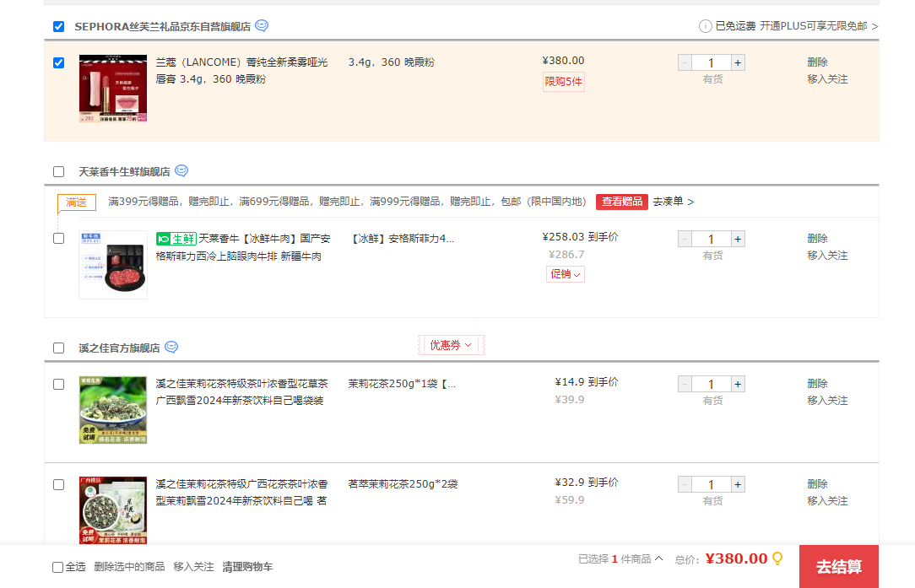915x588 pixels.
Task: Click the 去结算 checkout button
Action: coord(838,566)
